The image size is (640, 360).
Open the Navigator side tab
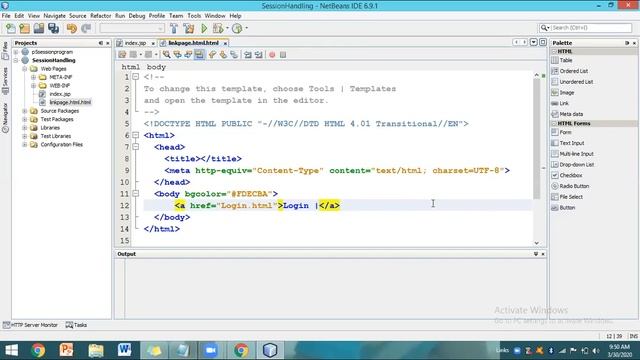point(5,117)
